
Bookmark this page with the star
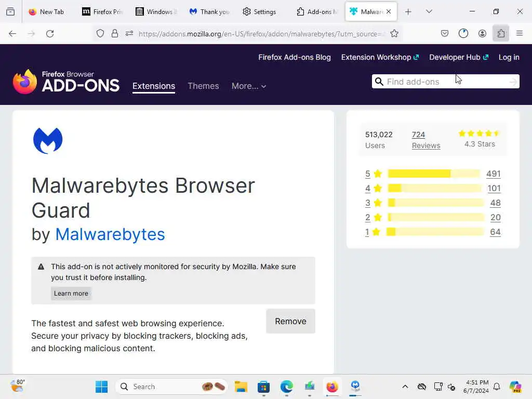(x=394, y=34)
